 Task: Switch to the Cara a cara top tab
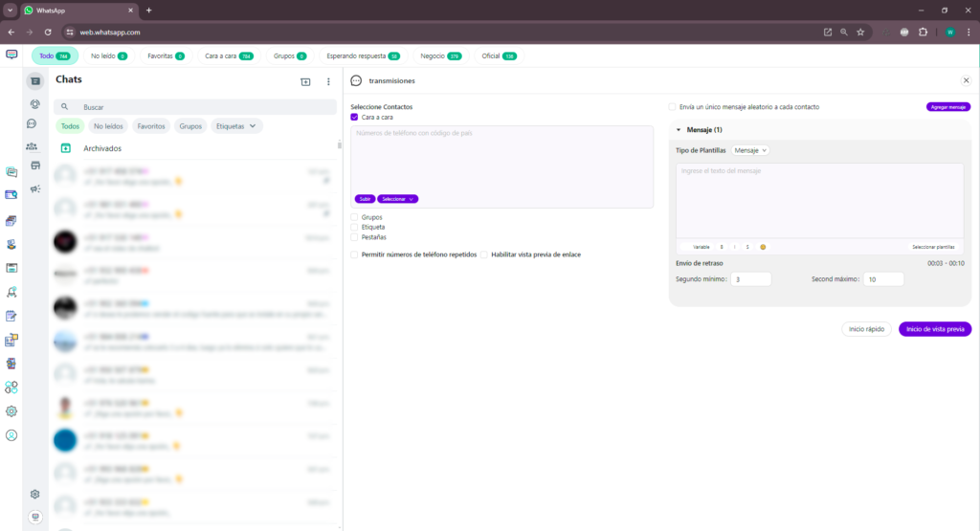point(229,56)
